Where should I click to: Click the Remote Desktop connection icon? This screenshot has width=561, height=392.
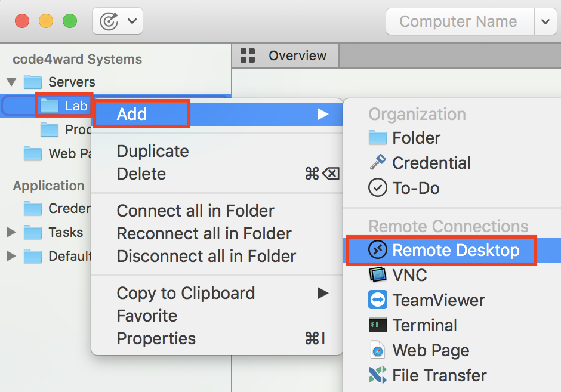(x=378, y=250)
